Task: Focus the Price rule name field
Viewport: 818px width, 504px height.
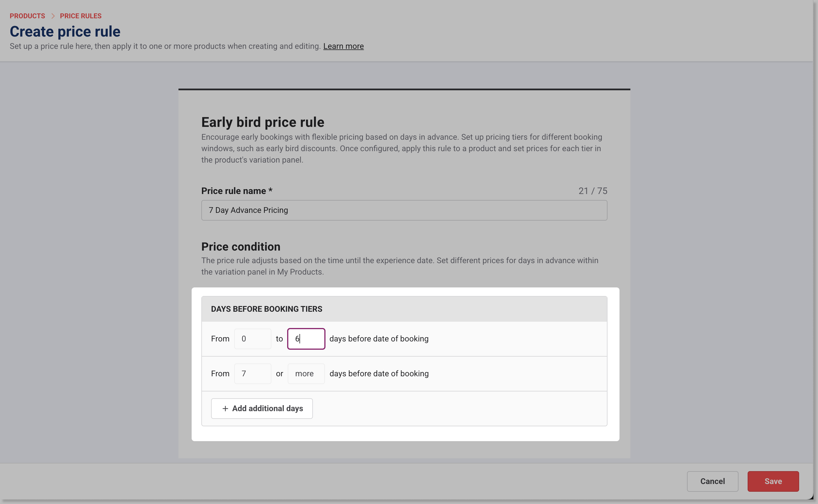Action: coord(404,210)
